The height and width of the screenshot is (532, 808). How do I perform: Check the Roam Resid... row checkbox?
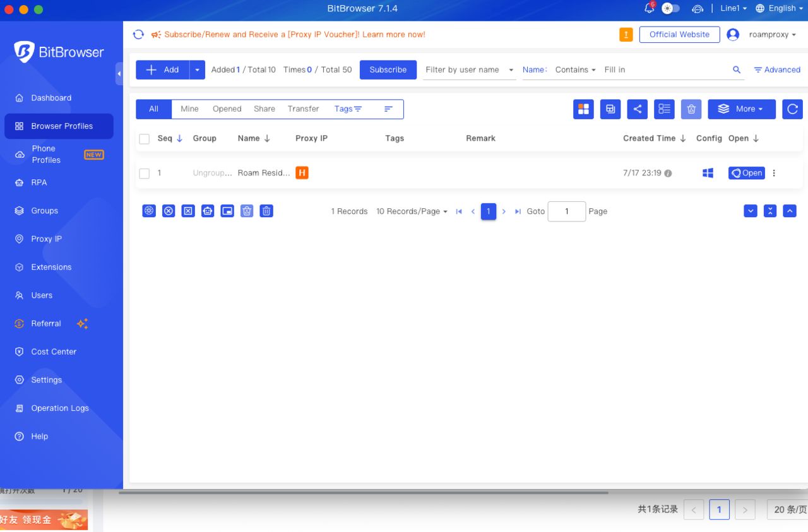(144, 174)
